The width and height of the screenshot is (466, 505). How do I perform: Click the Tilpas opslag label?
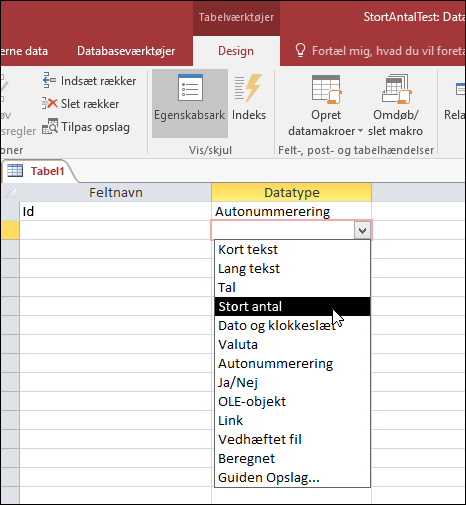[95, 127]
